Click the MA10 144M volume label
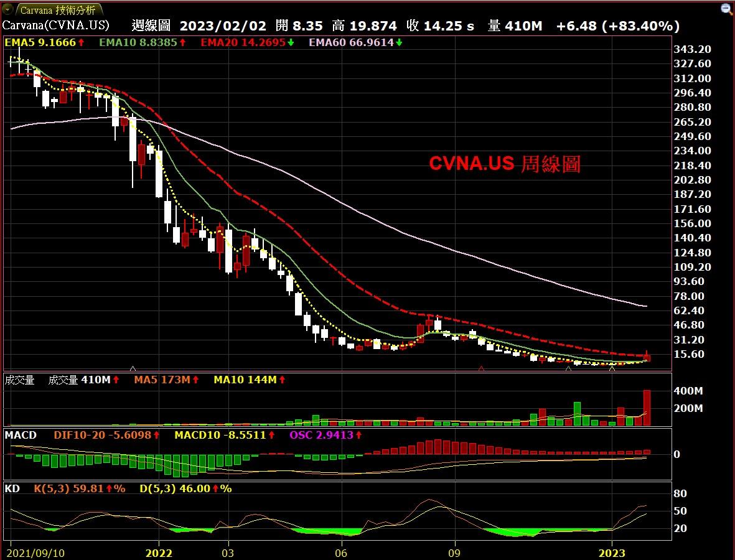This screenshot has width=735, height=560. 245,380
